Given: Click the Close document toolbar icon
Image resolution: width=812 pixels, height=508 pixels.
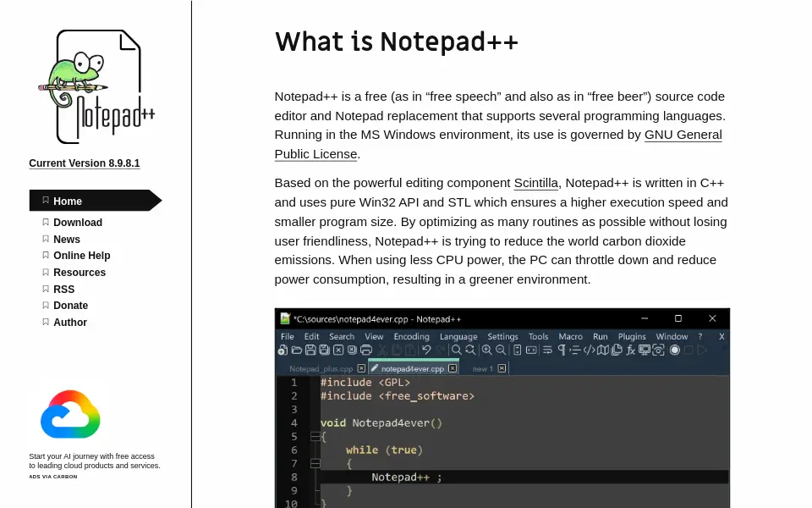Looking at the screenshot, I should (338, 350).
